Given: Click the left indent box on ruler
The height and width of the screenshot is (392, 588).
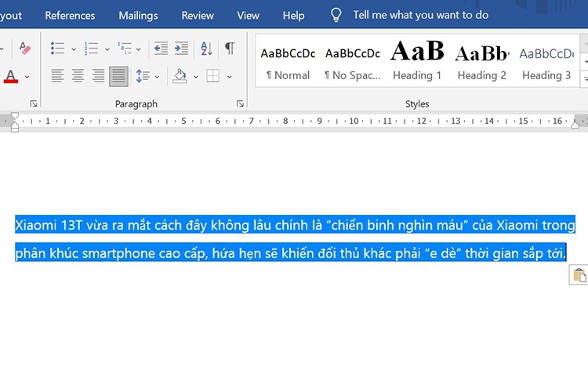Looking at the screenshot, I should click(15, 130).
